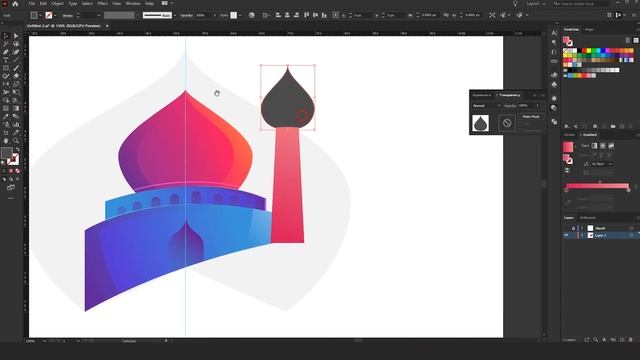Switch Swatches panel to thumbnail grid view
The height and width of the screenshot is (360, 640).
pos(636,40)
